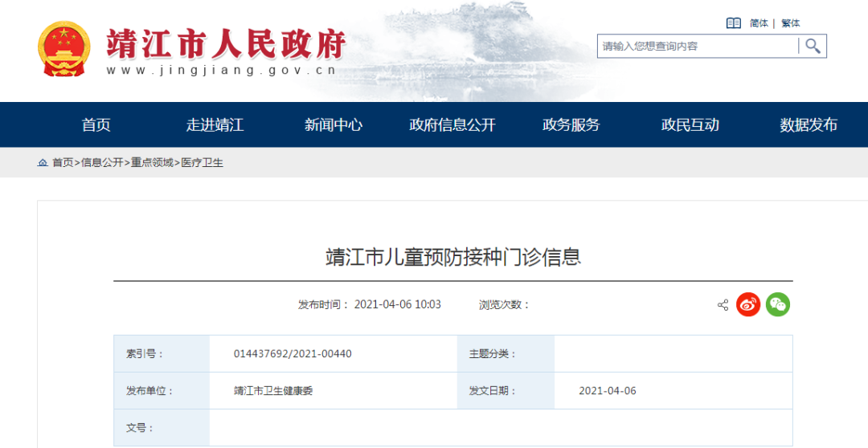Open 数据发布 menu
The width and height of the screenshot is (868, 448).
[809, 125]
